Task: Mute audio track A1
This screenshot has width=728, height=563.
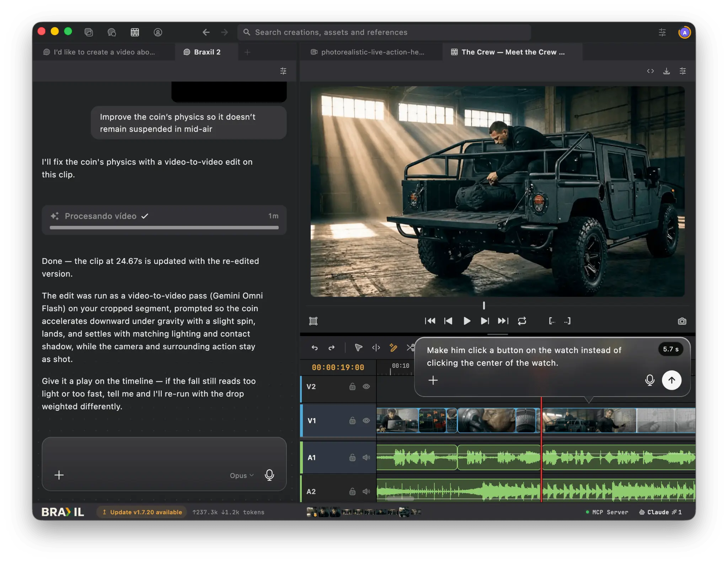Action: [x=366, y=458]
